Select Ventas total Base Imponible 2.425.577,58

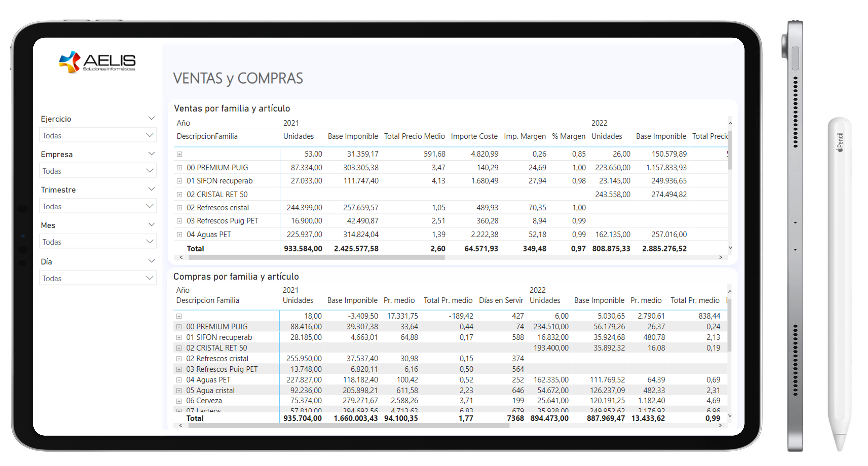click(356, 249)
